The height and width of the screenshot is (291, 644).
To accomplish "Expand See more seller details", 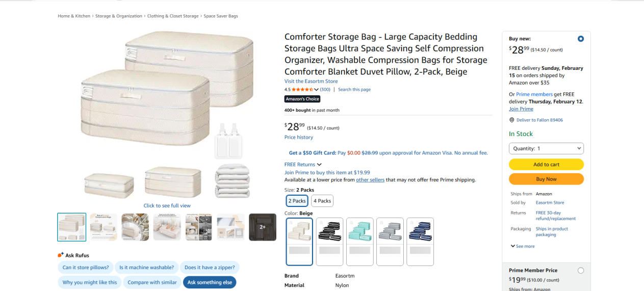I will coord(523,246).
